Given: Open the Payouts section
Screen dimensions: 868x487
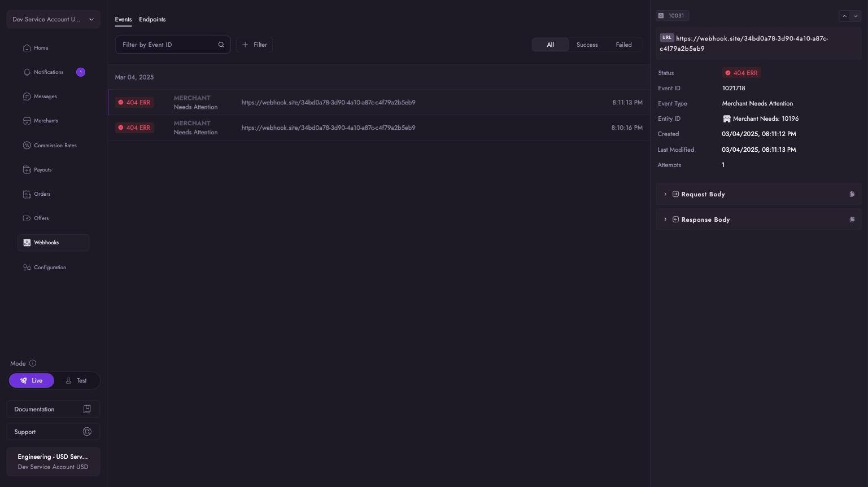Looking at the screenshot, I should pyautogui.click(x=42, y=170).
